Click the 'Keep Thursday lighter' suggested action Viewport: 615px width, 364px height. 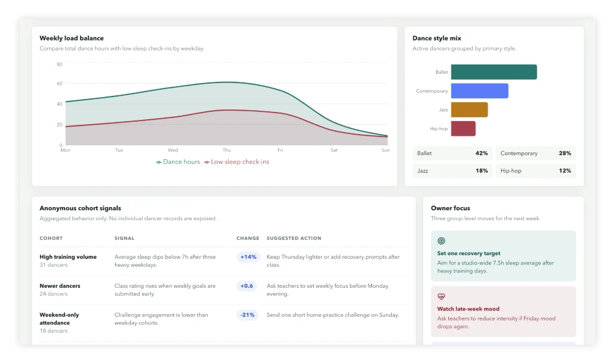pos(333,261)
